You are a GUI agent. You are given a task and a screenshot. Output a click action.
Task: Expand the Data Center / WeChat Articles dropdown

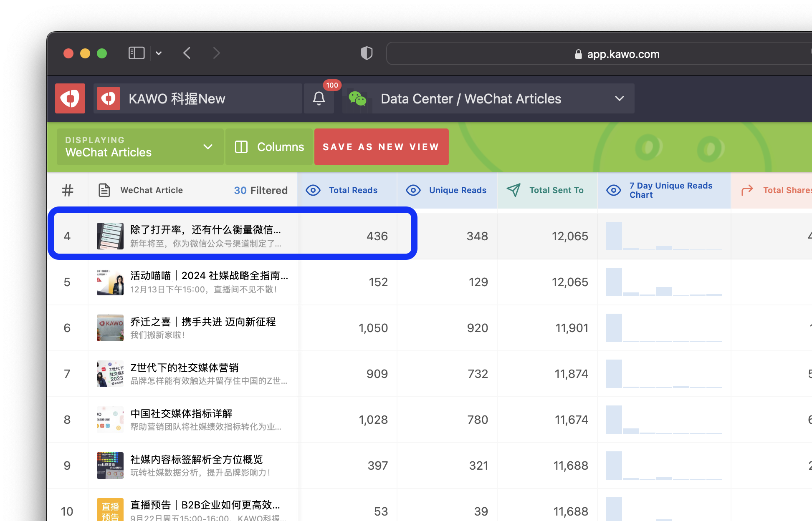620,99
